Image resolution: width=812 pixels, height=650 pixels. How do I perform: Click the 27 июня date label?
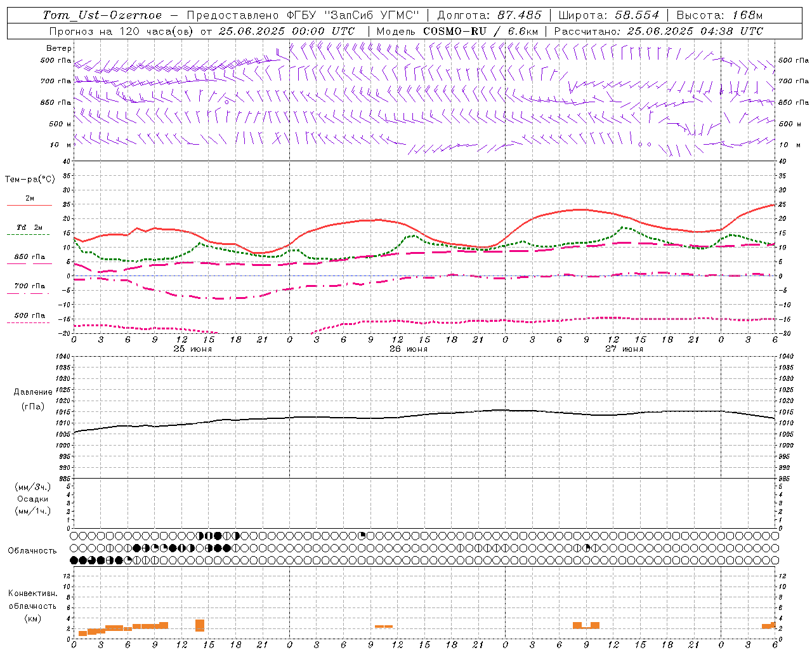[x=624, y=349]
